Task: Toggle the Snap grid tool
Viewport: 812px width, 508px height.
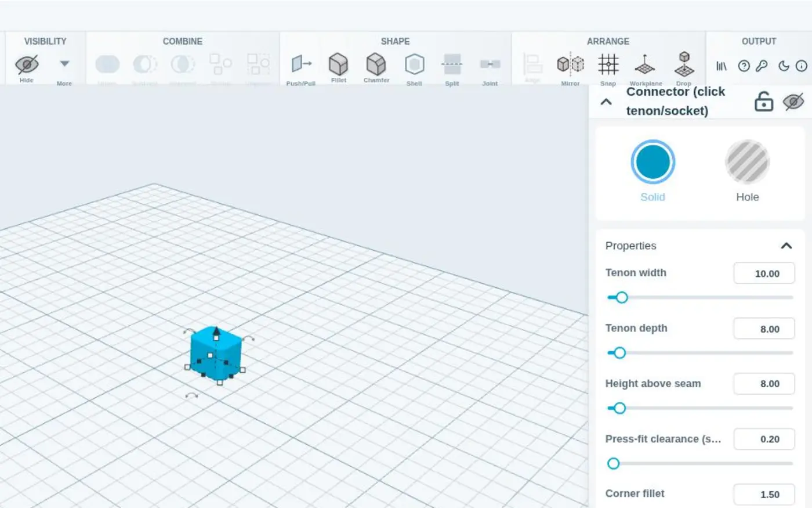Action: pyautogui.click(x=608, y=69)
